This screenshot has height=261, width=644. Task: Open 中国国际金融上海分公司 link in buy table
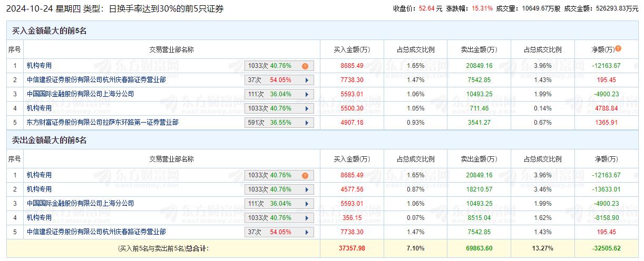pos(80,94)
